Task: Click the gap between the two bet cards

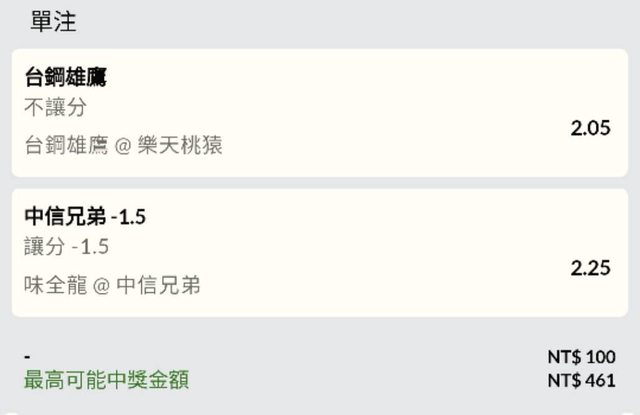Action: 320,183
